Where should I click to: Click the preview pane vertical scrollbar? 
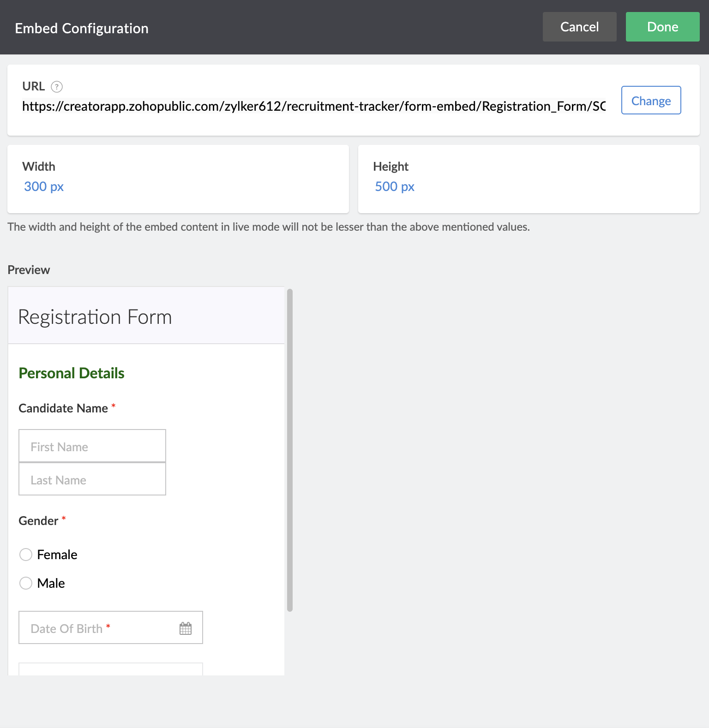click(x=290, y=450)
